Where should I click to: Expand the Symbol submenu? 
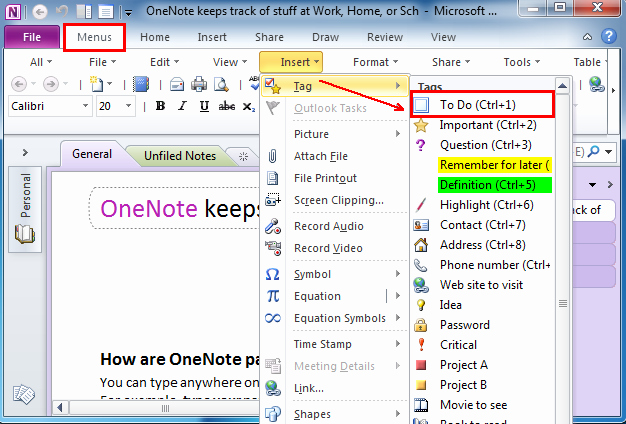(x=335, y=274)
